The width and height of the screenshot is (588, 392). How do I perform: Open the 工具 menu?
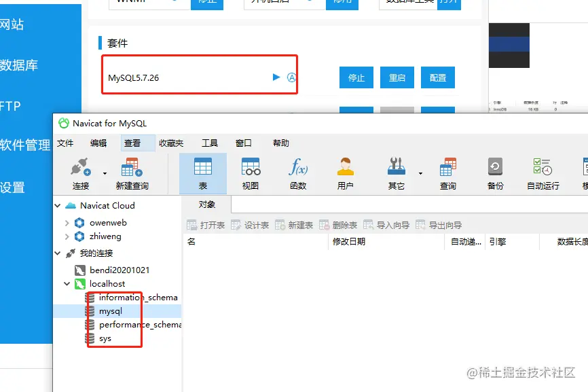point(210,143)
